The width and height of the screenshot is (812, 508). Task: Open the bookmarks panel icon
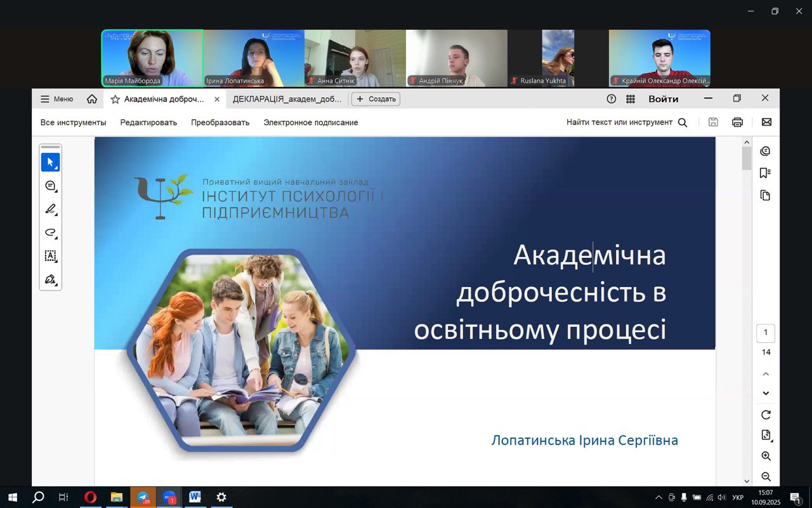[x=765, y=173]
